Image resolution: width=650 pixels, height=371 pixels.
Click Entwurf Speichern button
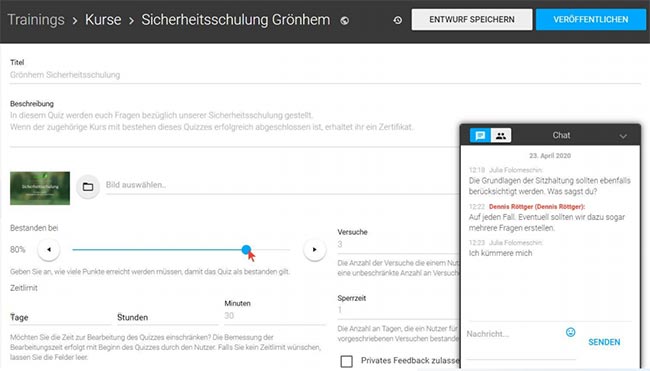click(x=472, y=19)
